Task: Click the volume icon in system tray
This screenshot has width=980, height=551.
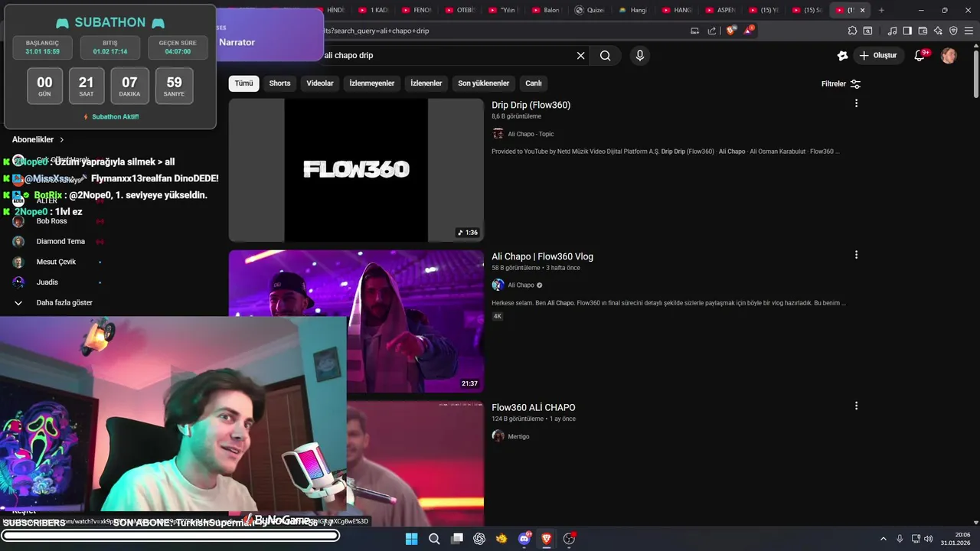Action: [x=929, y=539]
